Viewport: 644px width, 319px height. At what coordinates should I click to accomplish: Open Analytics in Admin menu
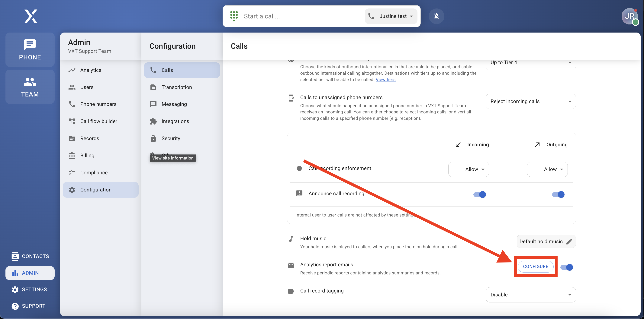click(x=101, y=70)
